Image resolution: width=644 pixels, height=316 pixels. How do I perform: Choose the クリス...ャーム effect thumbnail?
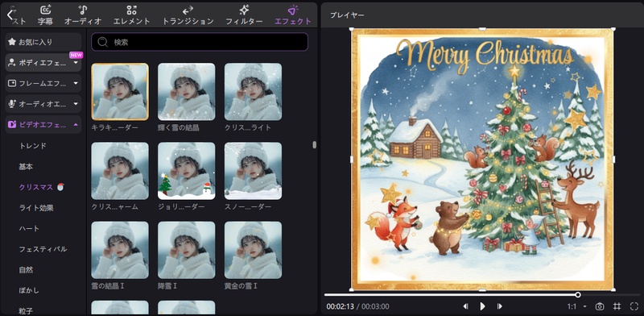click(x=120, y=171)
